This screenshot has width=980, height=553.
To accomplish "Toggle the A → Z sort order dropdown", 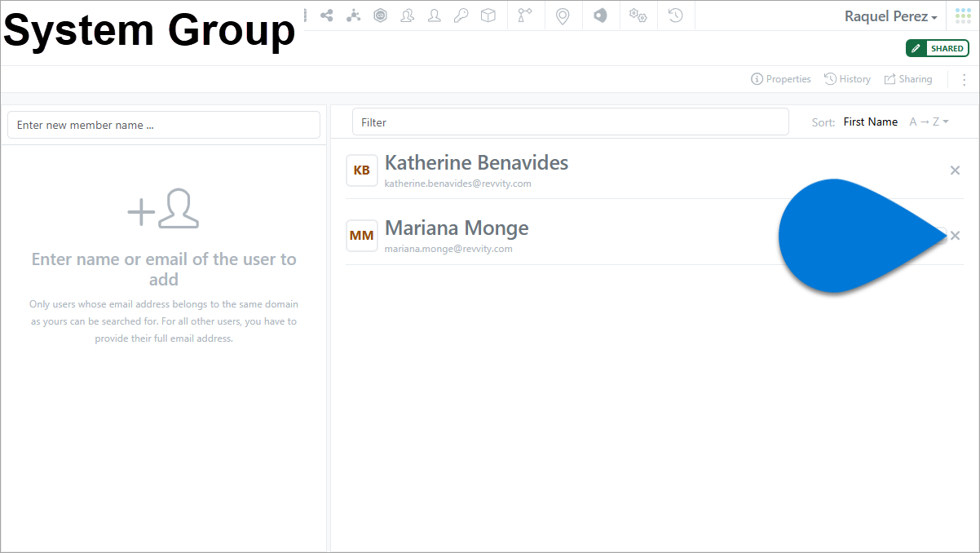I will (929, 122).
